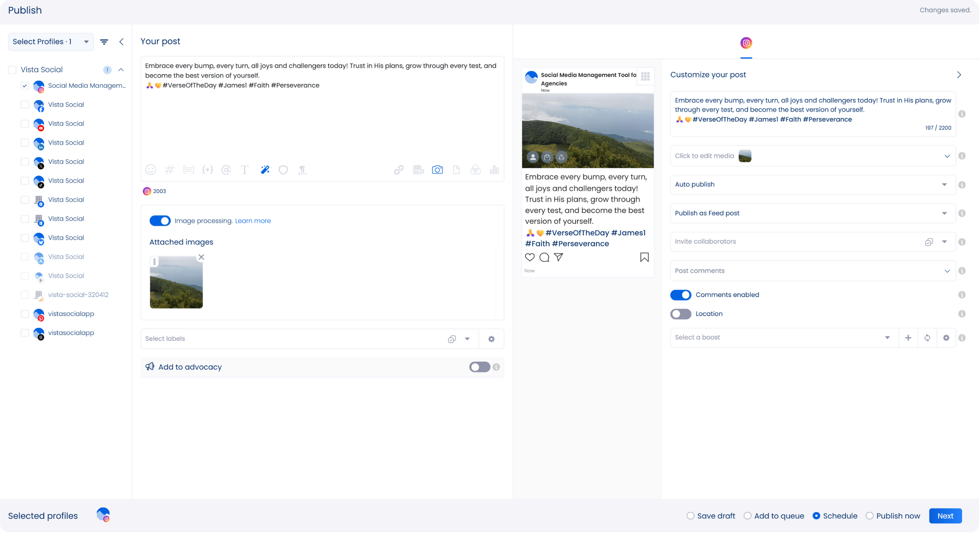This screenshot has width=980, height=533.
Task: Click the filter profiles icon
Action: tap(104, 42)
